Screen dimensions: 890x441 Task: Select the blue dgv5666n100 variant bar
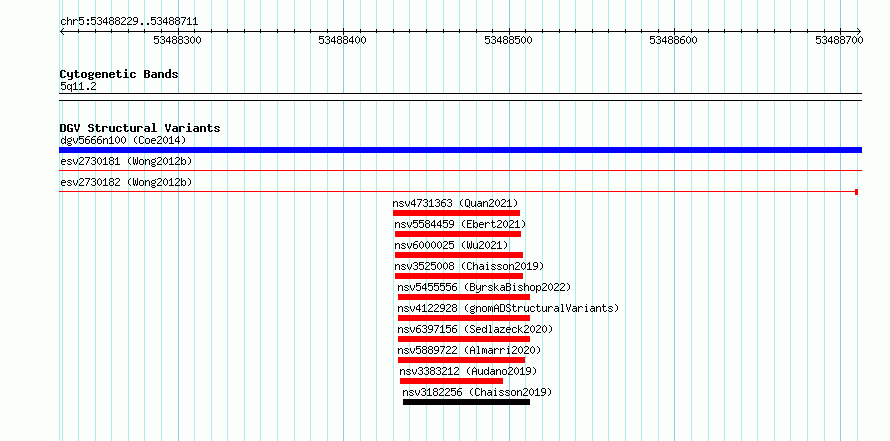pos(460,150)
